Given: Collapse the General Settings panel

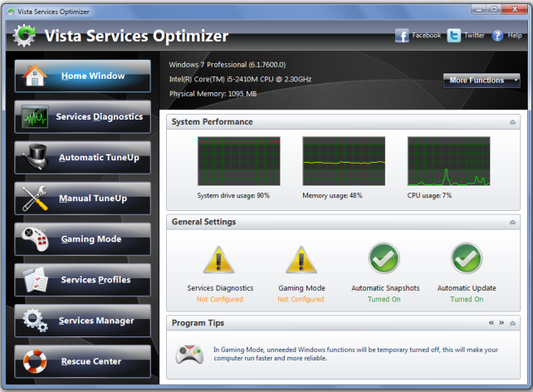Looking at the screenshot, I should [x=512, y=222].
